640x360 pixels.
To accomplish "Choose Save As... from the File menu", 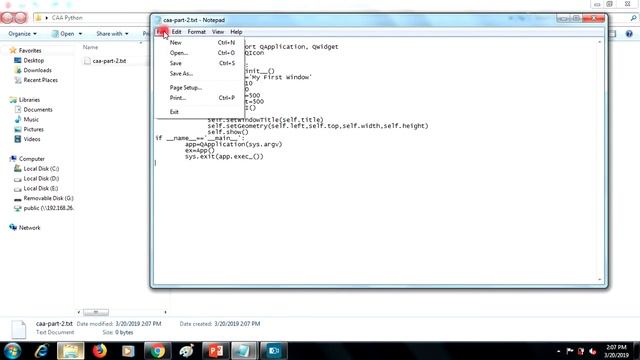I will point(200,73).
